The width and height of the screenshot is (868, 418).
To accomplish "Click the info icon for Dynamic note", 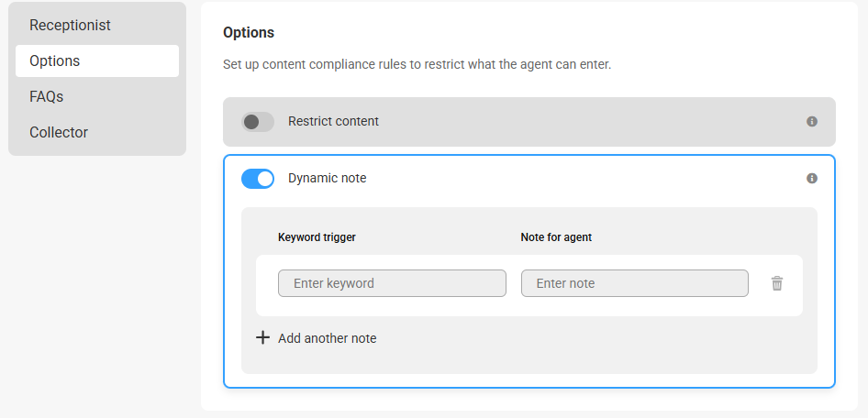I will coord(811,178).
